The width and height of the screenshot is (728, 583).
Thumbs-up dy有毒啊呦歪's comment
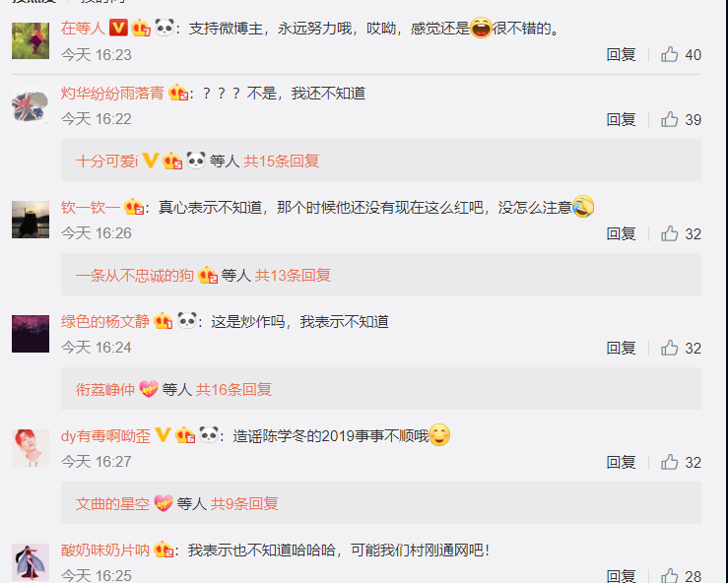[x=670, y=462]
